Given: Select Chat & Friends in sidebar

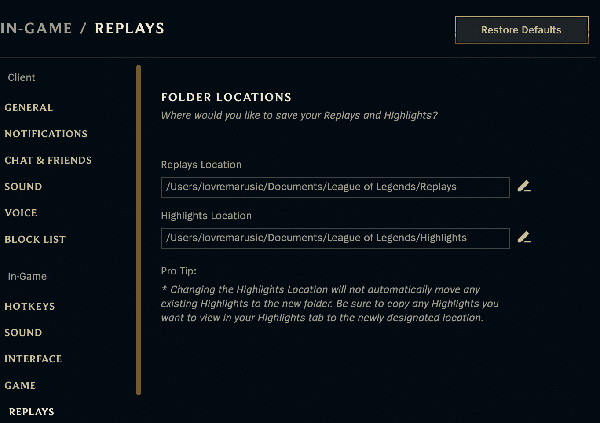Looking at the screenshot, I should (48, 160).
